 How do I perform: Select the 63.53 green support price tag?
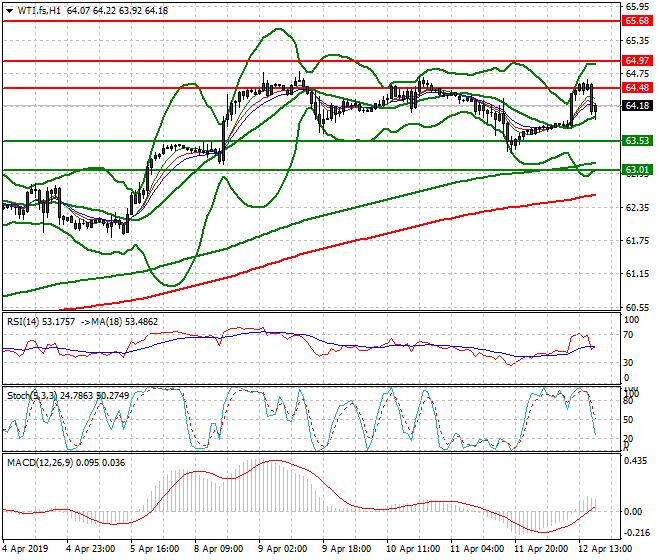637,141
